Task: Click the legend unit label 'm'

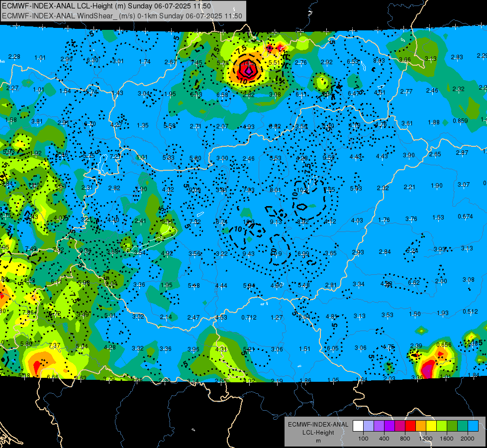Action: pos(318,441)
